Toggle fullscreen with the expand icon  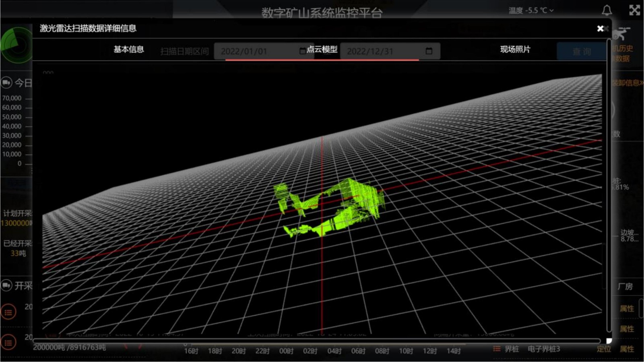pos(634,10)
